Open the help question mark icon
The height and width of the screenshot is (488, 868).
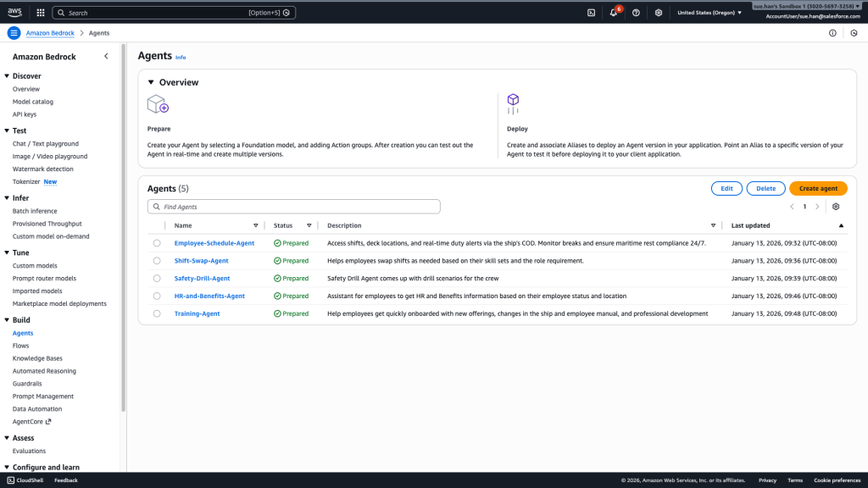[x=636, y=13]
